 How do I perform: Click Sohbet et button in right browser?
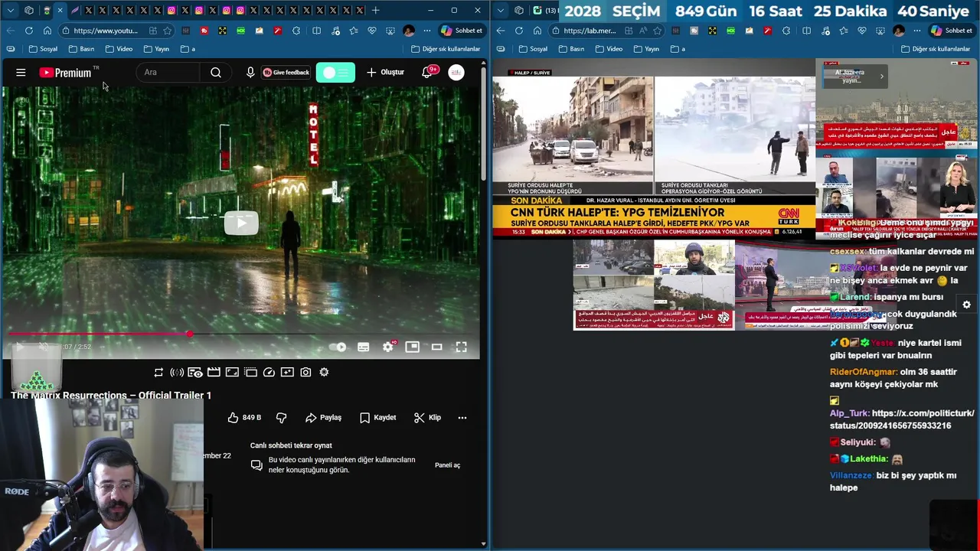[x=951, y=31]
